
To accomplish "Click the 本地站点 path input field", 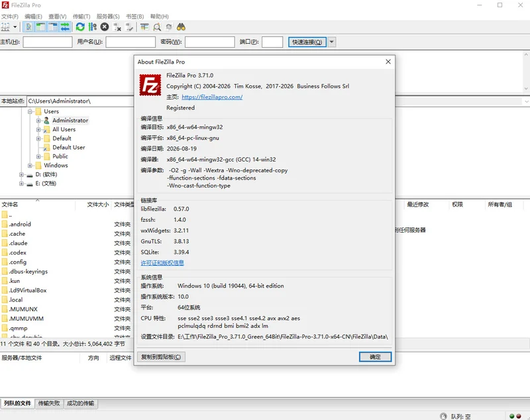I will click(81, 101).
